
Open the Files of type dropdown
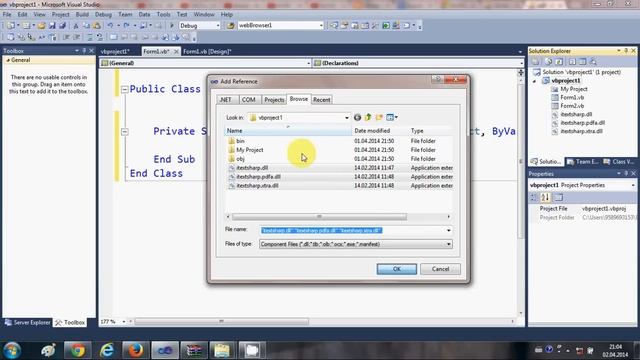tap(449, 244)
